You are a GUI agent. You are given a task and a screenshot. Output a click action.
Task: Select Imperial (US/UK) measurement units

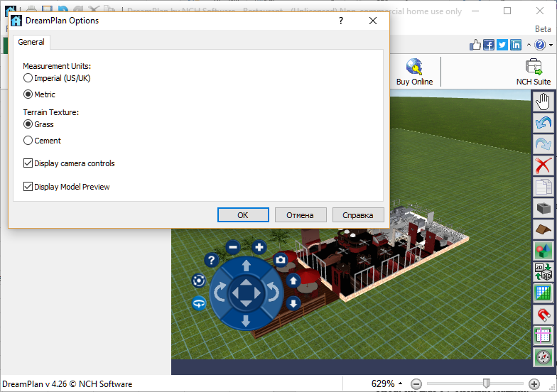point(28,78)
